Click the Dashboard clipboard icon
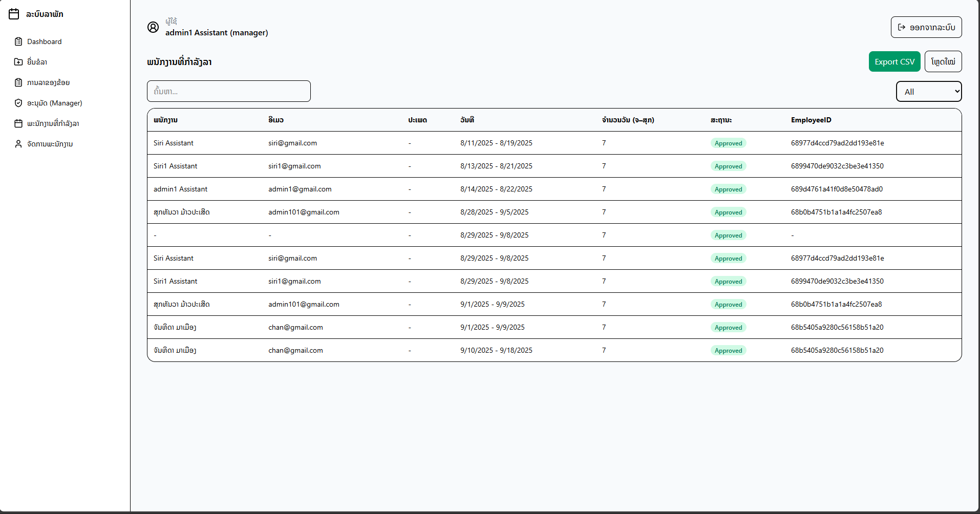 (x=18, y=41)
